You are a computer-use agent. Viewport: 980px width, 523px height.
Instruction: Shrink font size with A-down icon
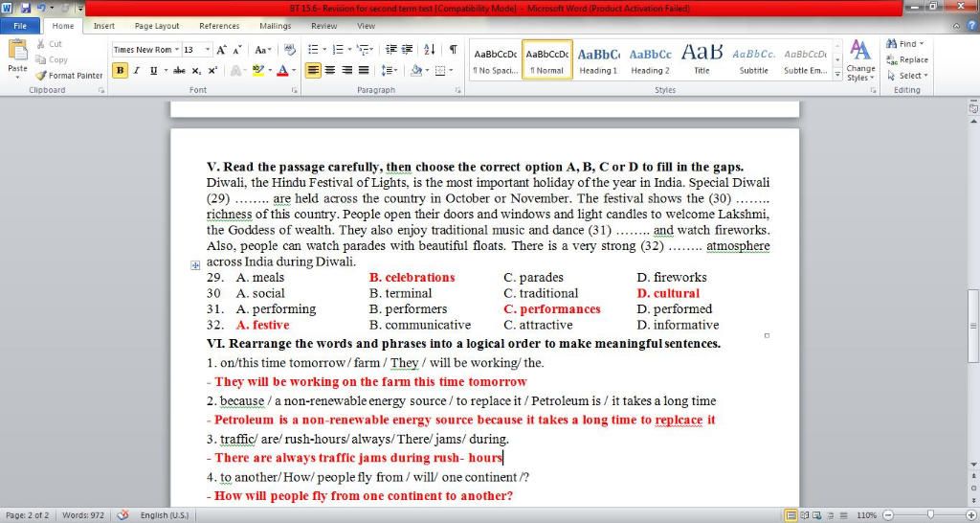coord(237,50)
